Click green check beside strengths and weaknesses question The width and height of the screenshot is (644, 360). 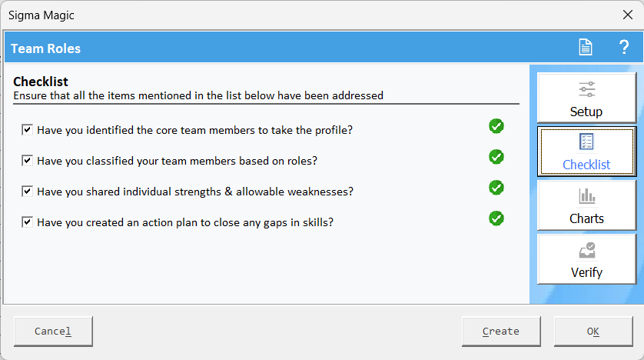point(496,188)
